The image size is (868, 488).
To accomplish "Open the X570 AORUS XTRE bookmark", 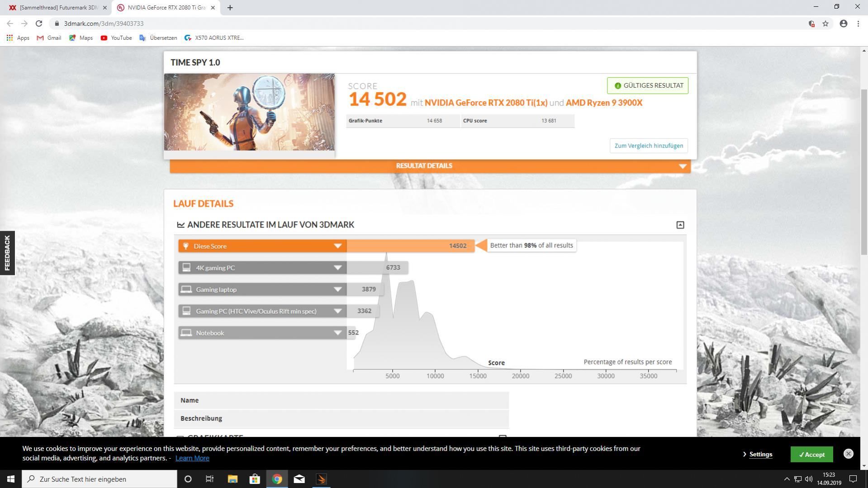I will 214,38.
